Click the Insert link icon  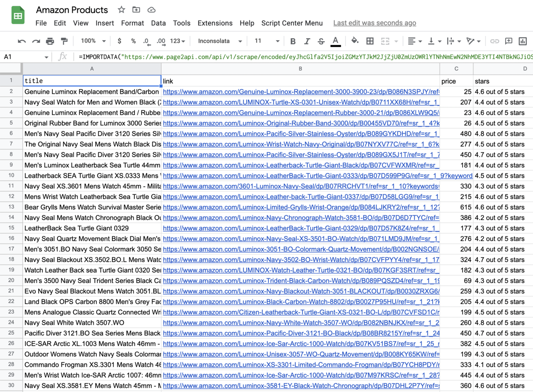point(494,41)
